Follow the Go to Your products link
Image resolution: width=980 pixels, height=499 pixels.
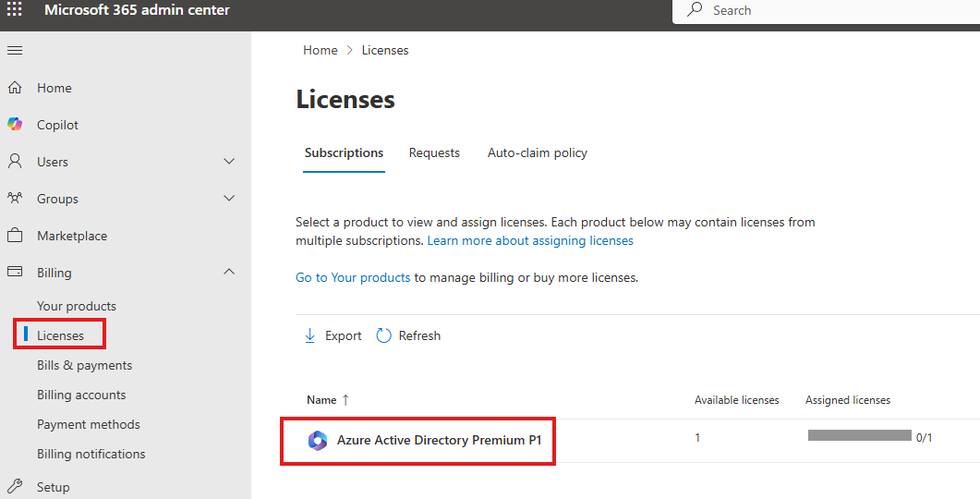[x=353, y=277]
